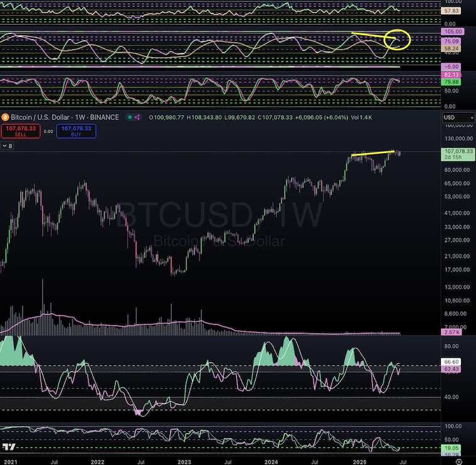Click the 2025 label on time axis
The width and height of the screenshot is (476, 465).
359,462
